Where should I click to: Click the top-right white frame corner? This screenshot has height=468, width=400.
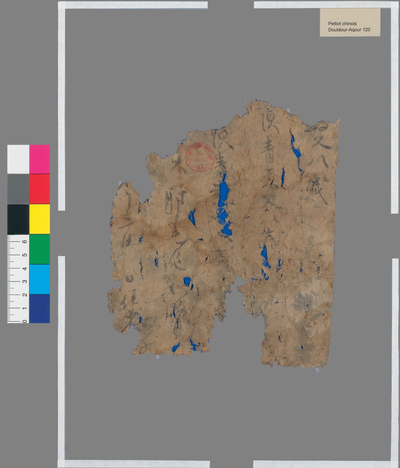(x=395, y=5)
